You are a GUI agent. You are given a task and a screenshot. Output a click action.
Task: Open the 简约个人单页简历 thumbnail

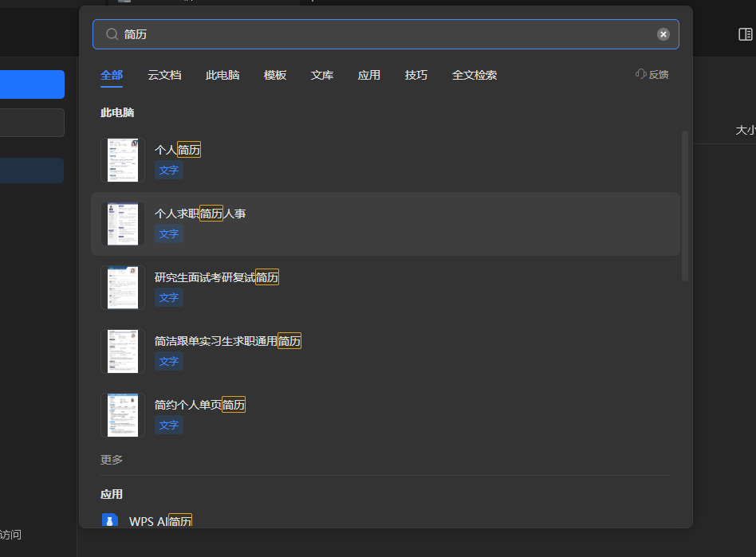click(x=123, y=414)
